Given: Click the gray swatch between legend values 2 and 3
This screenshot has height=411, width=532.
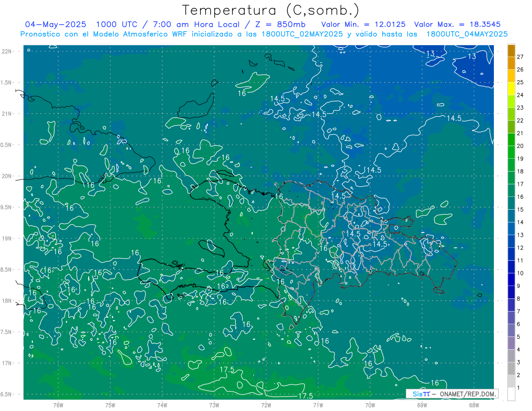Looking at the screenshot, I should click(x=511, y=369).
